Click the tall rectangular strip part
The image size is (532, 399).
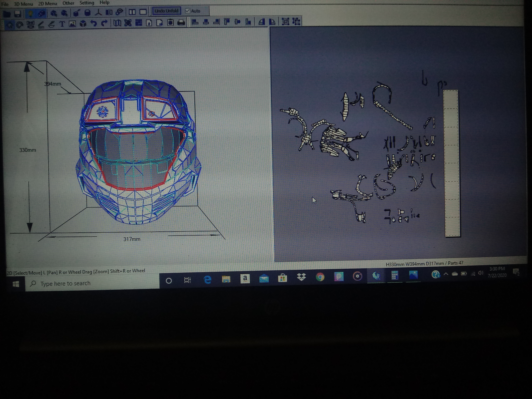coord(452,163)
